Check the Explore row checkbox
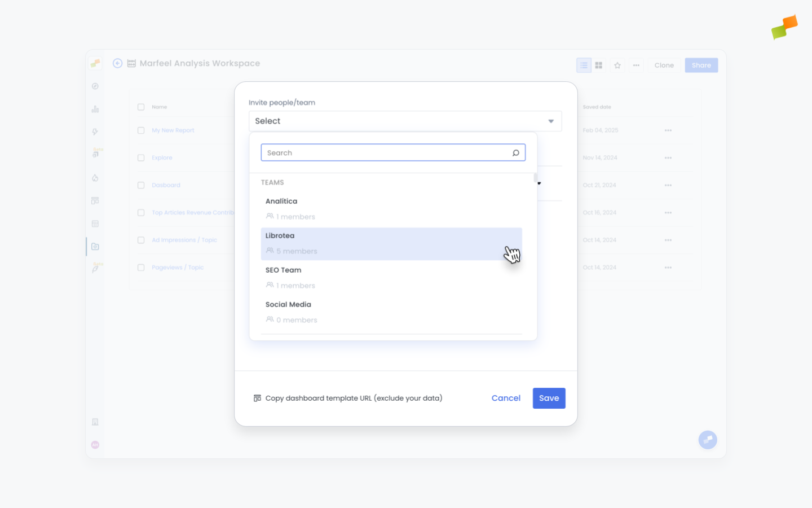Image resolution: width=812 pixels, height=508 pixels. coord(140,157)
